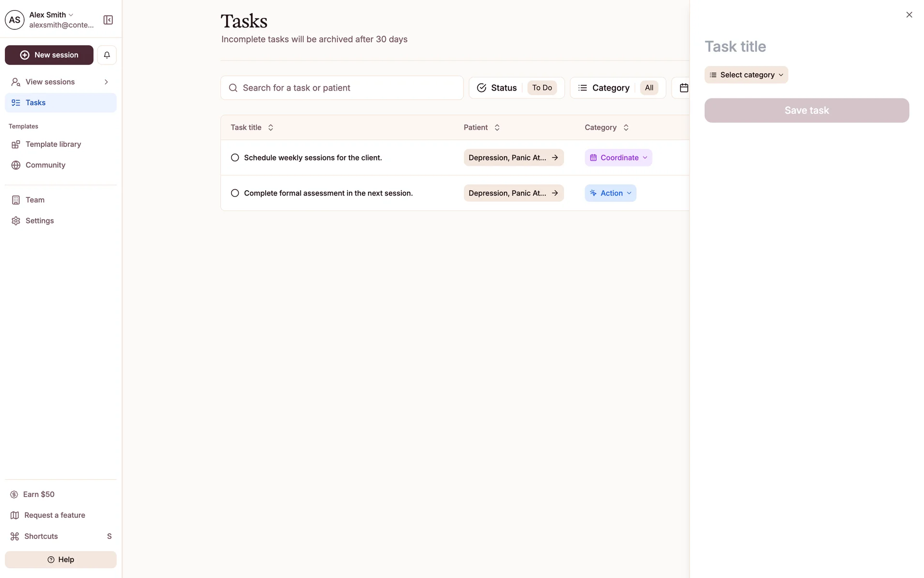The height and width of the screenshot is (578, 924).
Task: Change the Action category dropdown
Action: [x=610, y=193]
